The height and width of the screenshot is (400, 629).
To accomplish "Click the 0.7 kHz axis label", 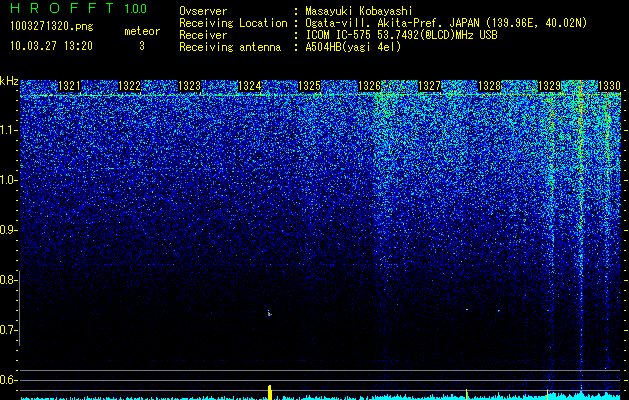I will click(9, 330).
